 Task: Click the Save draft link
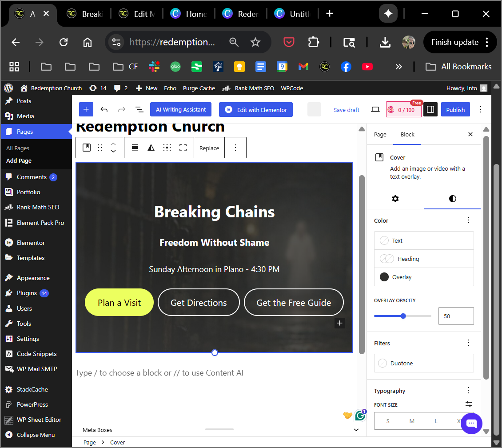(347, 110)
